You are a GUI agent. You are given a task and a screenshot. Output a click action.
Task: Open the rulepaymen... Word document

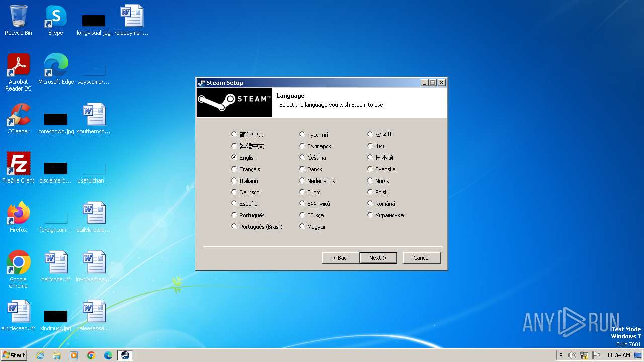[x=131, y=20]
